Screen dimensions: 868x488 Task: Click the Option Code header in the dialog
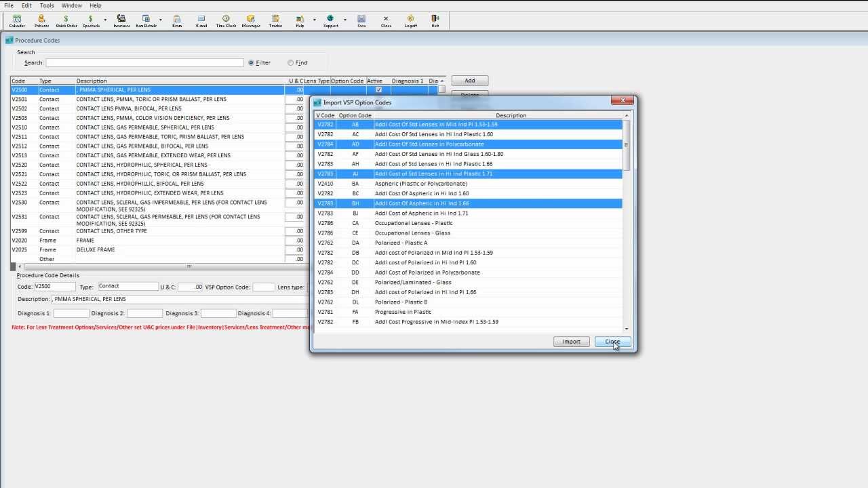(x=355, y=115)
